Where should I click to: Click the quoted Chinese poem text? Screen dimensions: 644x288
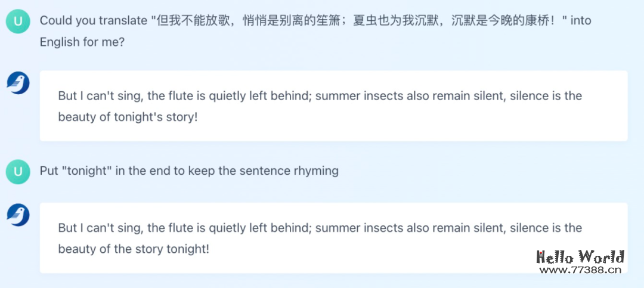click(358, 21)
